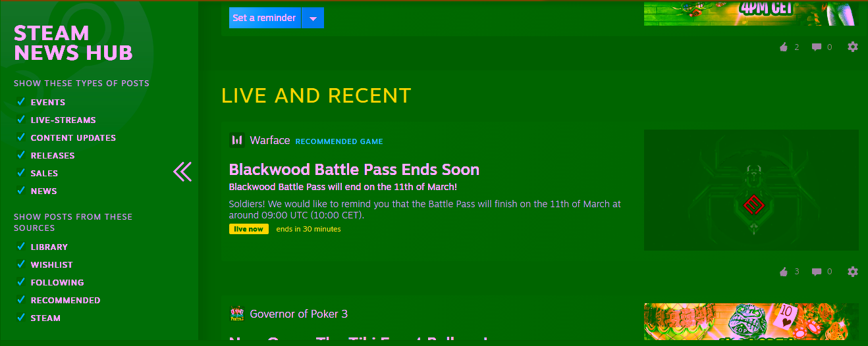Toggle the Following source
Viewport: 868px width, 346px height.
21,282
